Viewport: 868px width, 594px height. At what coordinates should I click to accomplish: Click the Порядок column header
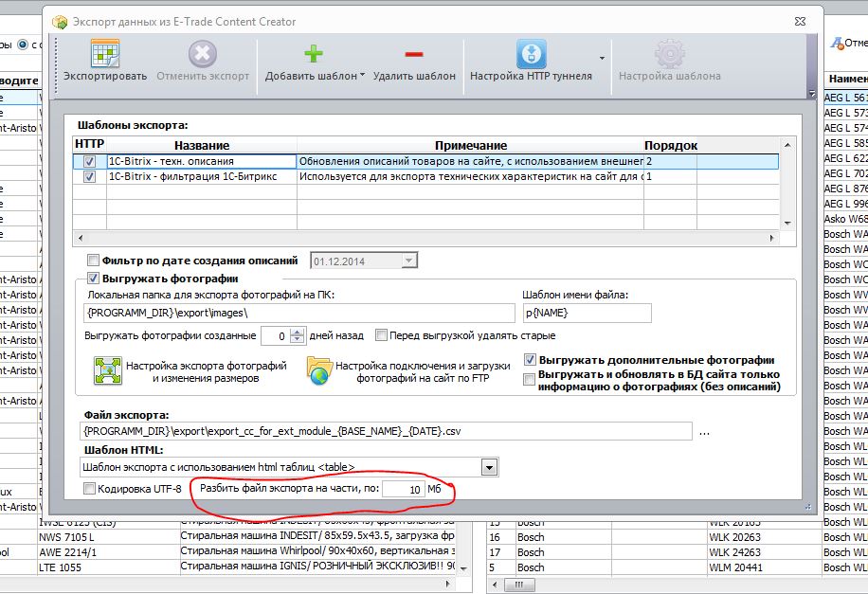(x=670, y=145)
